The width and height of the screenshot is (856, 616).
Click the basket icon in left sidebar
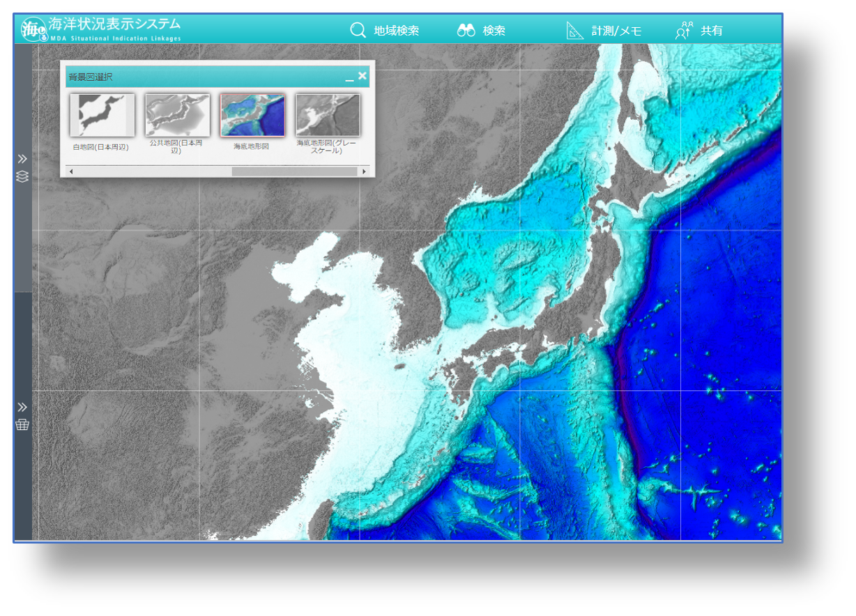click(22, 424)
